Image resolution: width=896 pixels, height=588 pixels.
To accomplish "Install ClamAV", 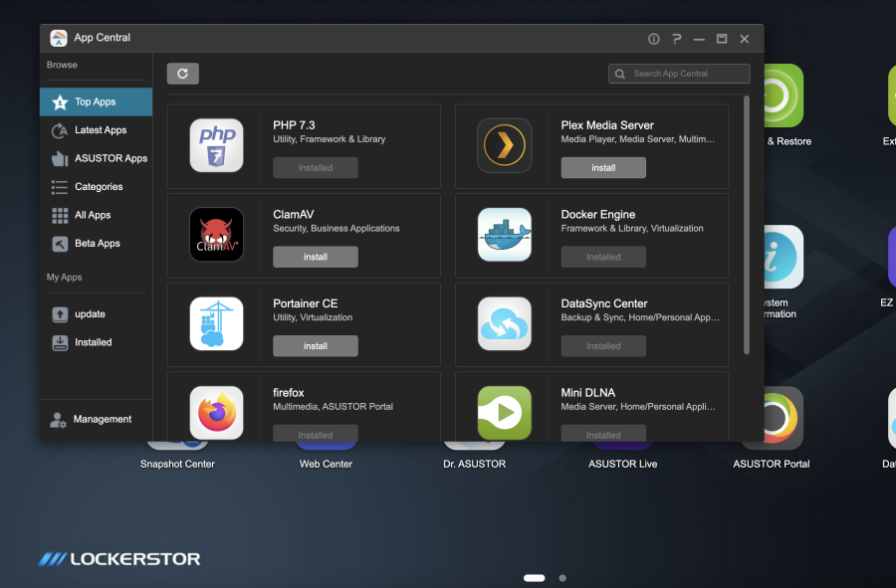I will [x=316, y=256].
